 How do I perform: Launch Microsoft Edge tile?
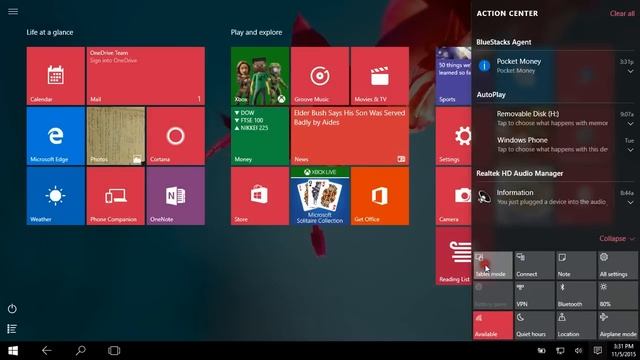(x=56, y=136)
